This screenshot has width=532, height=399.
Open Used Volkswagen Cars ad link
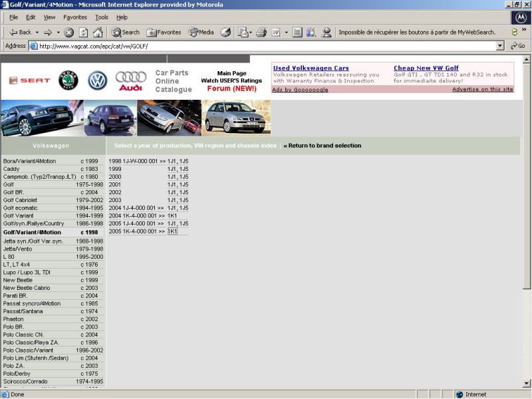click(311, 68)
